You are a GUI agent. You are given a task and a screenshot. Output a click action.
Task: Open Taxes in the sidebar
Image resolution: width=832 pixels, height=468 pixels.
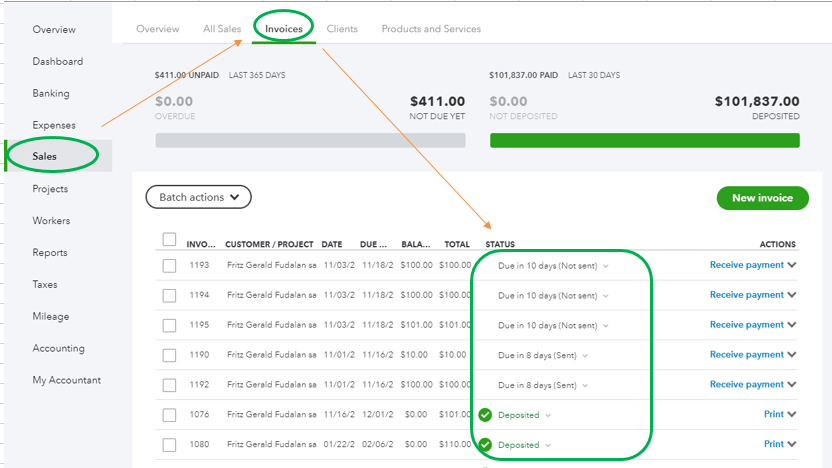[45, 284]
